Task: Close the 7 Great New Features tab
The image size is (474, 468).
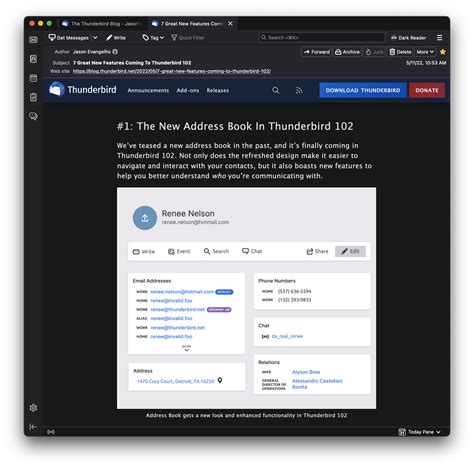Action: [x=230, y=24]
